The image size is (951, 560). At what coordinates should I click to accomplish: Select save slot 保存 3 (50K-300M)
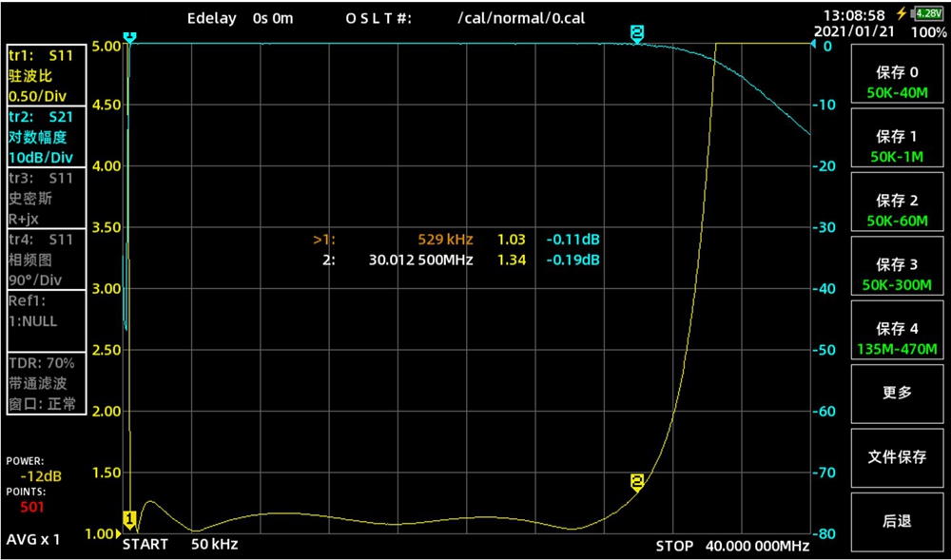pyautogui.click(x=897, y=275)
